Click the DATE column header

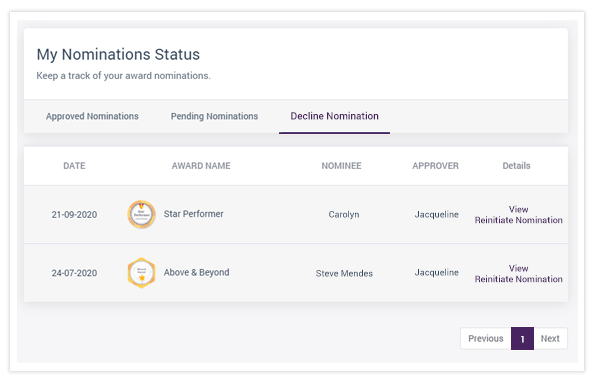click(x=74, y=166)
